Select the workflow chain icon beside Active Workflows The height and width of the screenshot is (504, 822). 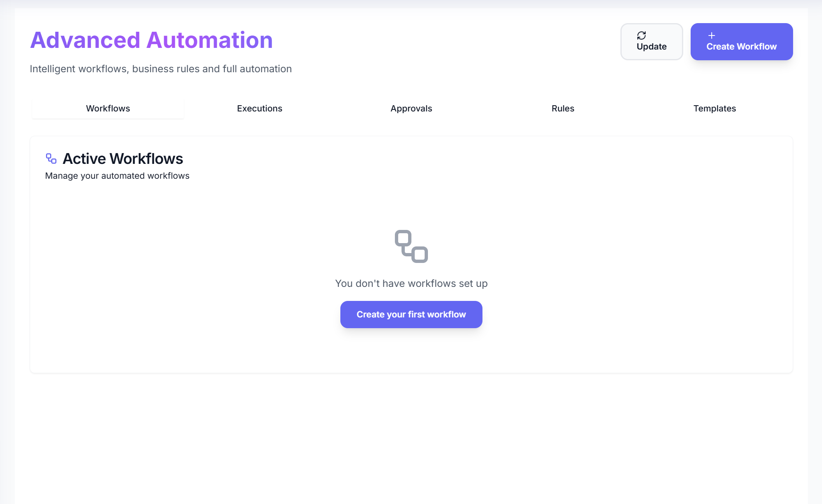point(51,158)
